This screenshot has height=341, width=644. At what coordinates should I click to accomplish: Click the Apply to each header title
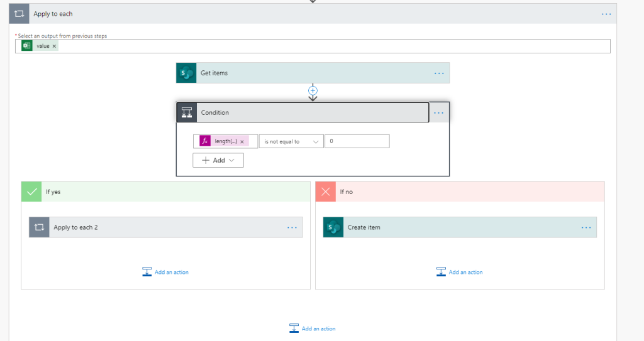53,14
